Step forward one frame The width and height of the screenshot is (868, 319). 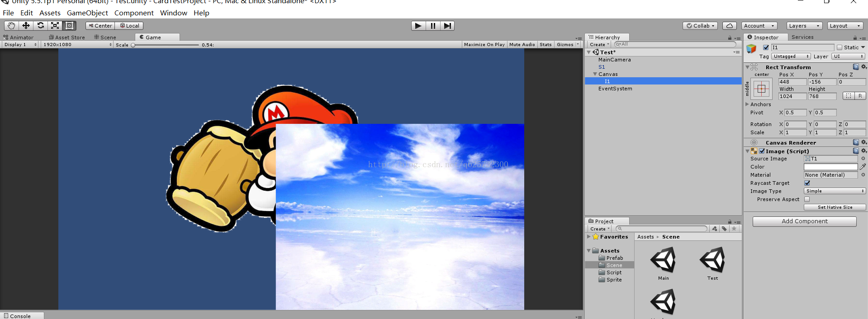tap(447, 26)
